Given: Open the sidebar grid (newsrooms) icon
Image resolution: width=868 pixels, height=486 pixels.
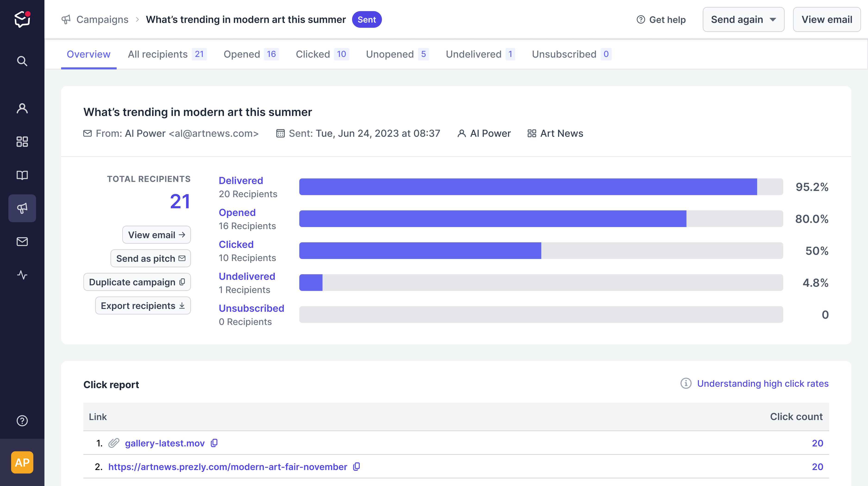Looking at the screenshot, I should point(22,142).
